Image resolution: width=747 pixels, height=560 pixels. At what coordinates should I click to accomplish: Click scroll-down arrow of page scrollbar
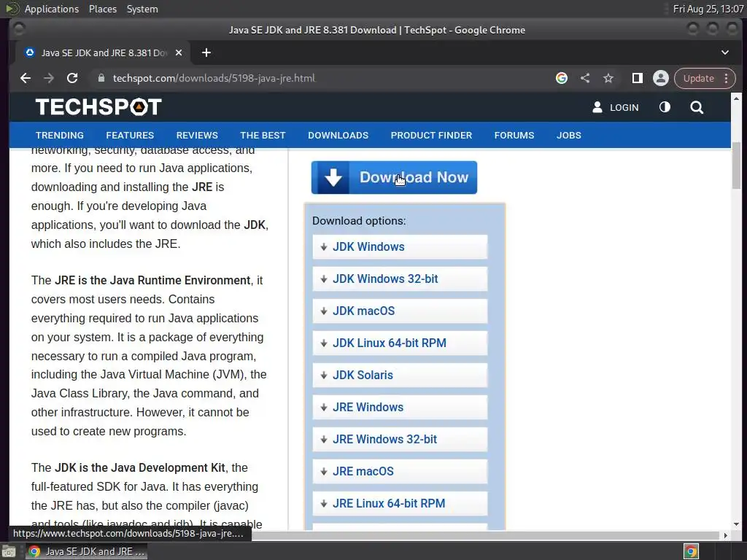736,524
